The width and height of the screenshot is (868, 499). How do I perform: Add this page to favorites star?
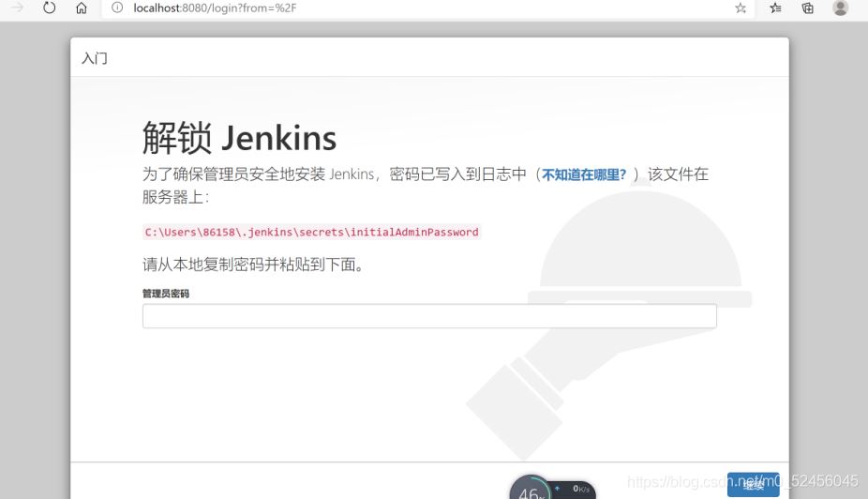[x=741, y=8]
